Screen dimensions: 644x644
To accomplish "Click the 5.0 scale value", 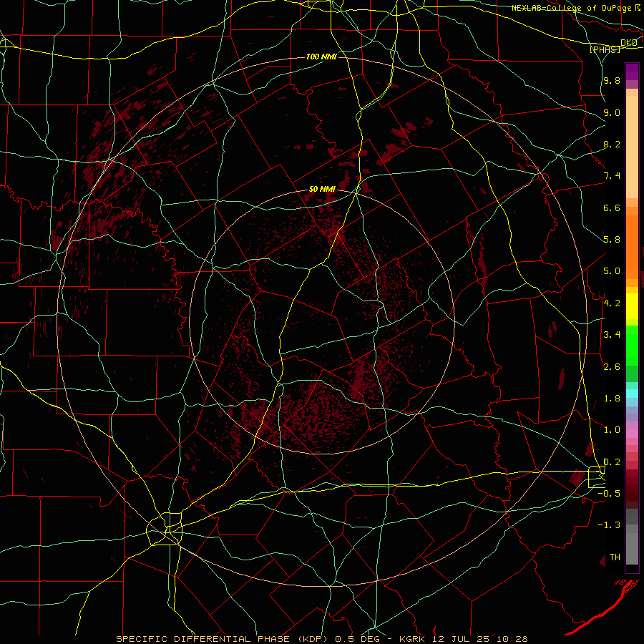I will tap(612, 271).
